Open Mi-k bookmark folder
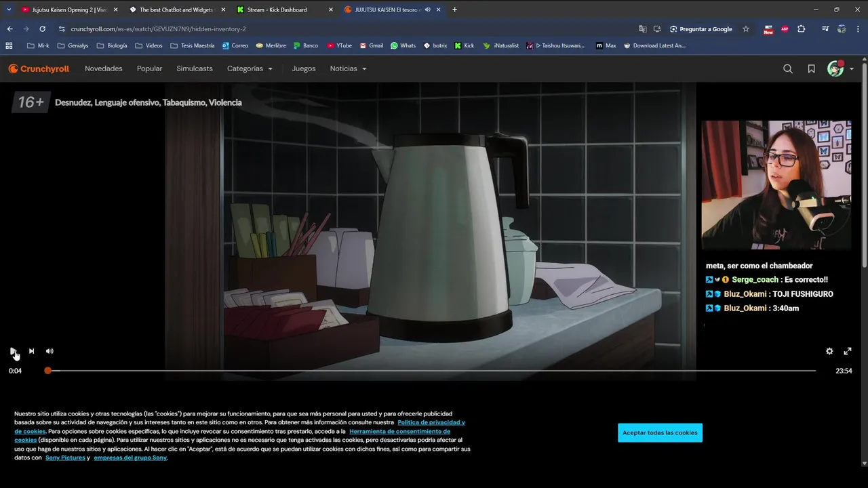868x488 pixels. pyautogui.click(x=38, y=45)
